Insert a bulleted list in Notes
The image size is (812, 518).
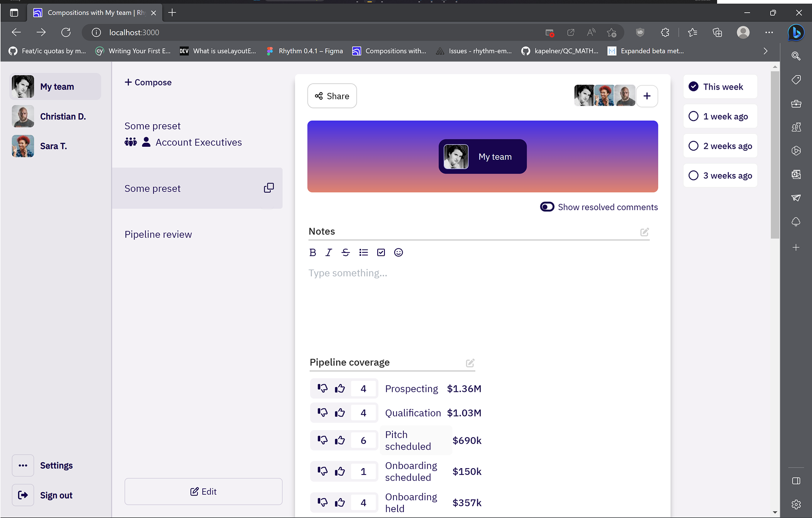(363, 252)
